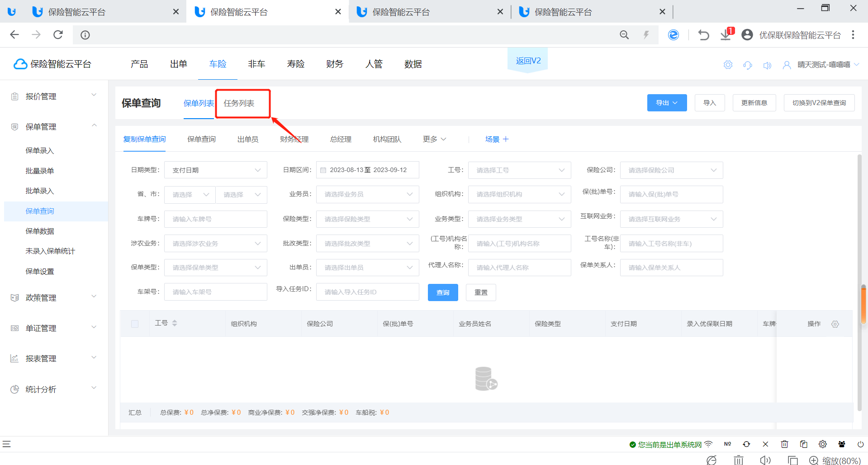Screen dimensions: 868x465
Task: Open the browser's three-dot menu
Action: tap(853, 35)
